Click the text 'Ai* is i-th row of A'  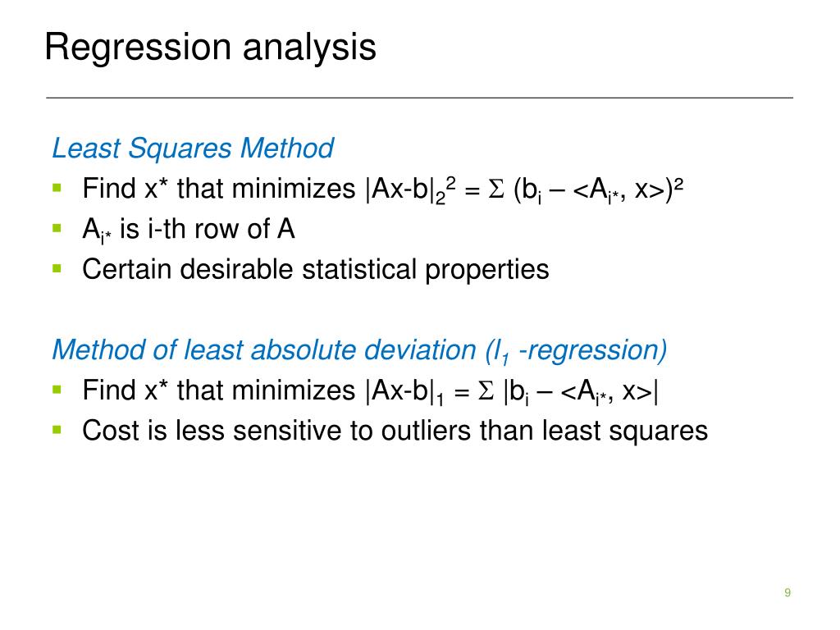[x=189, y=230]
